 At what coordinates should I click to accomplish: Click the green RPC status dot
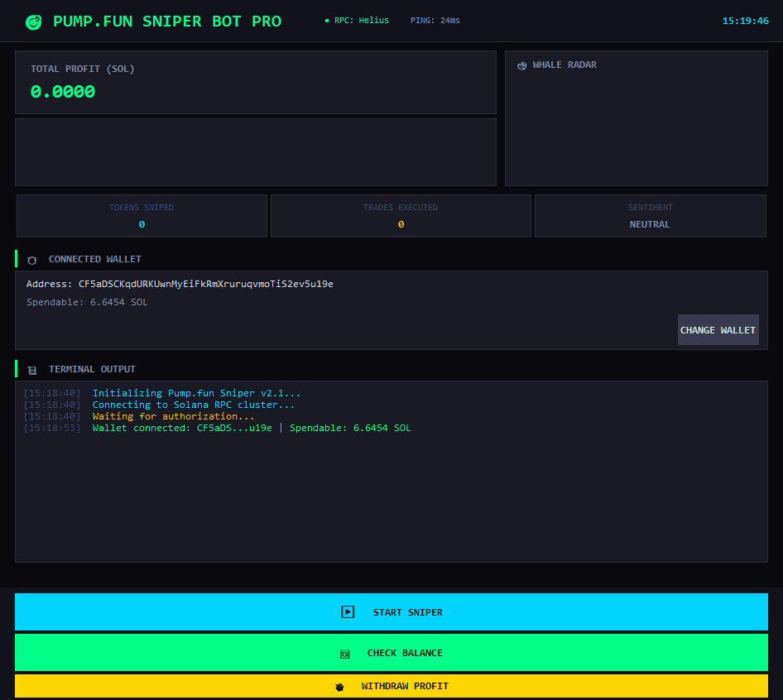click(x=327, y=21)
